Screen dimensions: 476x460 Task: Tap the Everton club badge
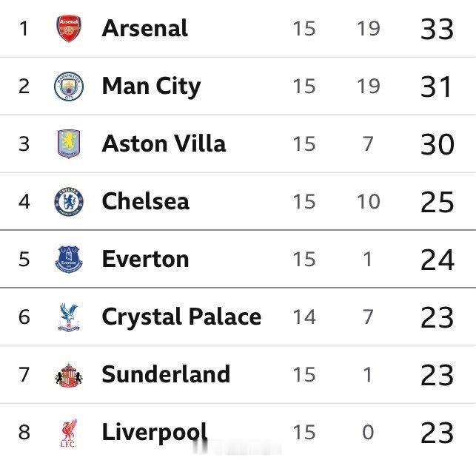point(69,259)
